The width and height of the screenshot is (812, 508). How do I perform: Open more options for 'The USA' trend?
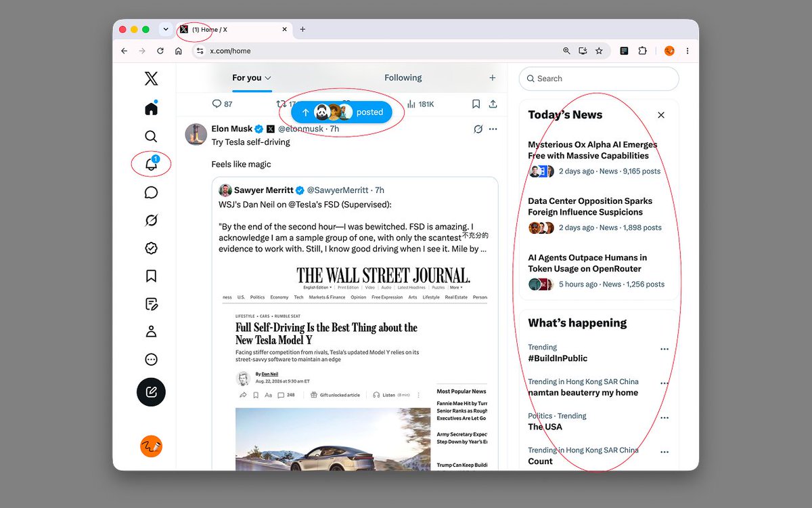coord(664,418)
